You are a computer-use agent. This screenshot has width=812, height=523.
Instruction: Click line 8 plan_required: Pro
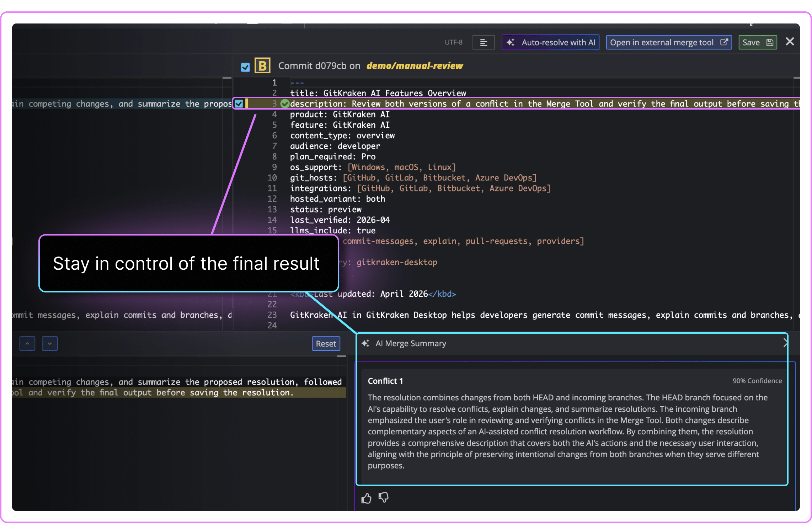pyautogui.click(x=333, y=157)
